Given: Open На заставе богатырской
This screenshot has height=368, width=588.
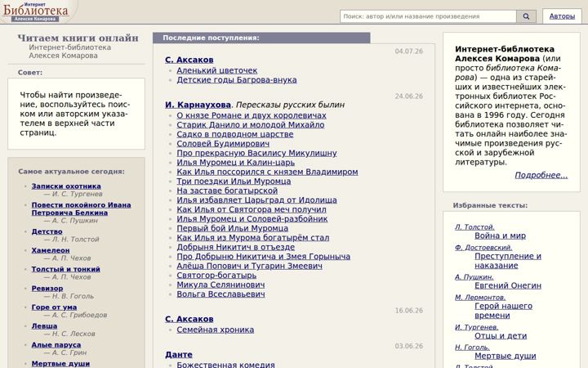Looking at the screenshot, I should (227, 191).
